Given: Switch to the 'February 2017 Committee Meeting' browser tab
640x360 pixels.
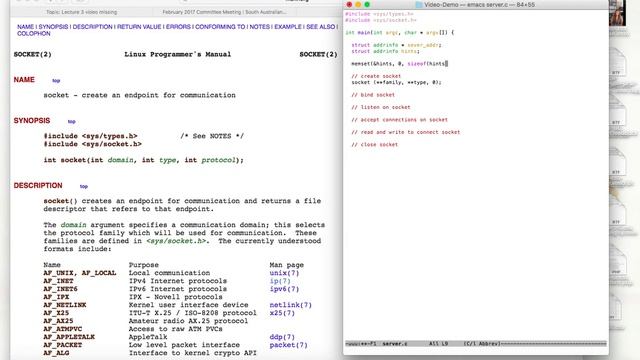Looking at the screenshot, I should [x=224, y=12].
